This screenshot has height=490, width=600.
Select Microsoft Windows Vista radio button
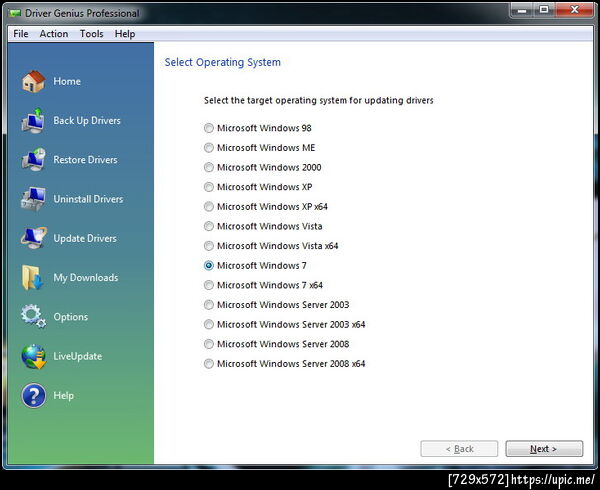coord(209,226)
